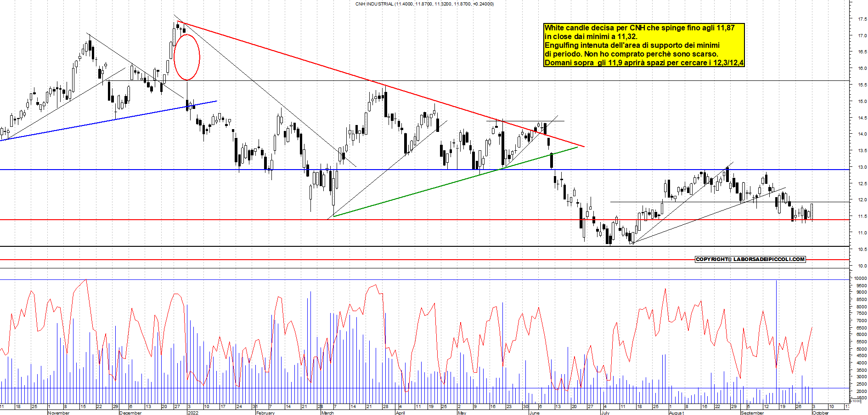Click the 6000 volume axis label
This screenshot has height=415, width=868.
click(861, 335)
